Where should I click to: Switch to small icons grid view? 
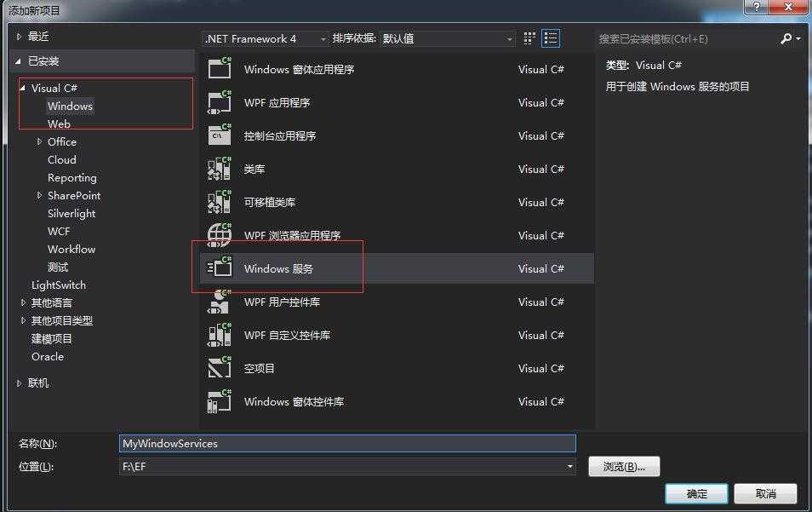[x=529, y=38]
